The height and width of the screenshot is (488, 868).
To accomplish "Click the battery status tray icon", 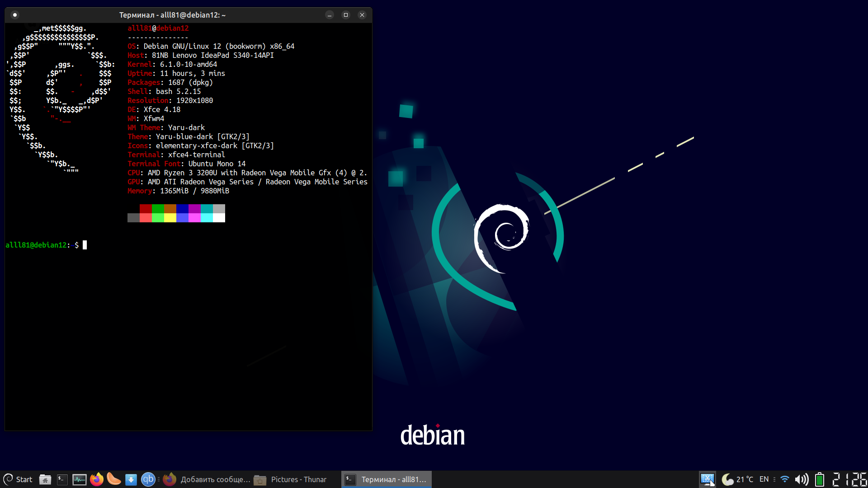I will [819, 479].
